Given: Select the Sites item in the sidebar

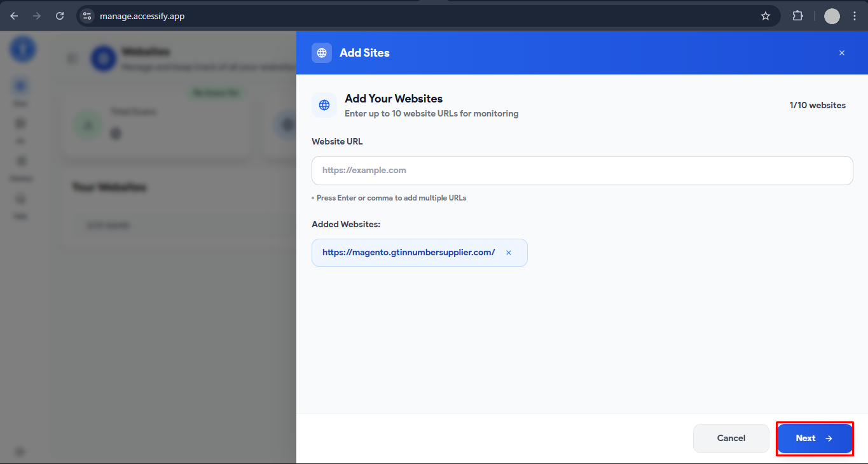Looking at the screenshot, I should click(x=20, y=85).
